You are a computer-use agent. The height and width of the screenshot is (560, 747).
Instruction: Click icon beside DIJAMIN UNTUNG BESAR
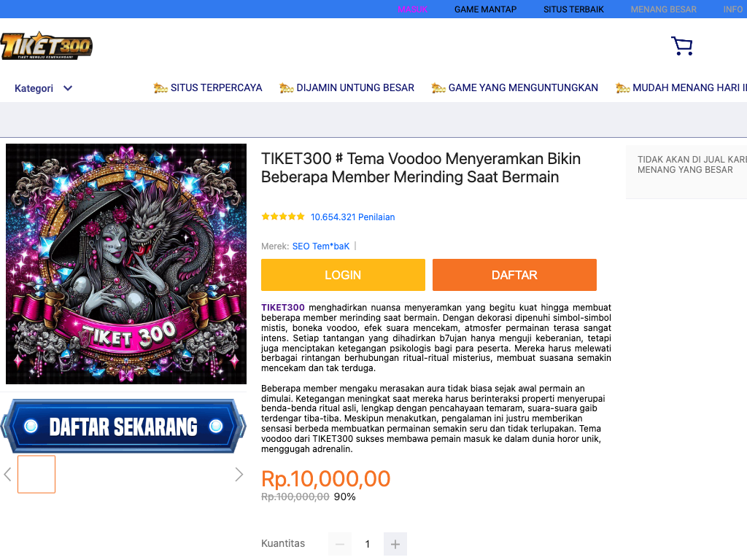click(x=286, y=88)
